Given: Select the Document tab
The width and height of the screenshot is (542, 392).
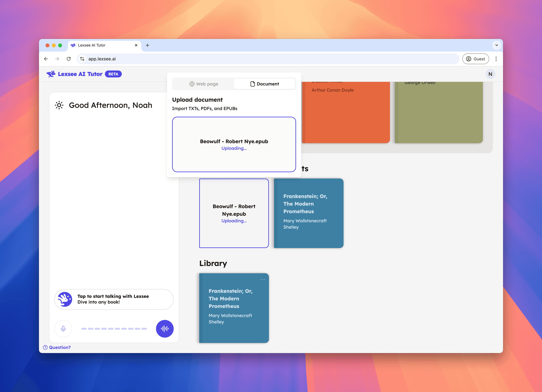Looking at the screenshot, I should [265, 84].
